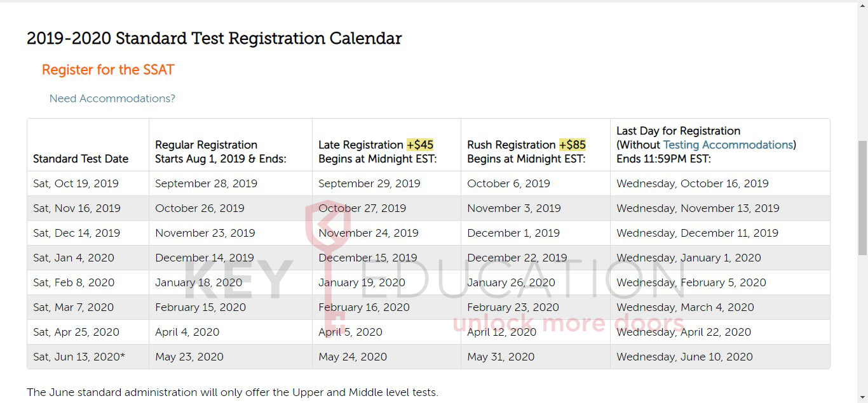Open the Testing Accommodations link in header

[728, 145]
